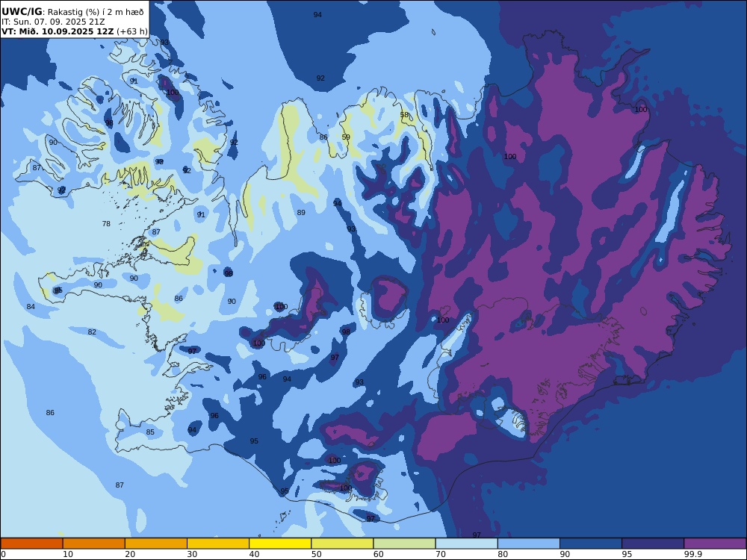Image resolution: width=747 pixels, height=560 pixels.
Task: Click the '(+63 h)' forecast offset text
Action: tap(132, 32)
